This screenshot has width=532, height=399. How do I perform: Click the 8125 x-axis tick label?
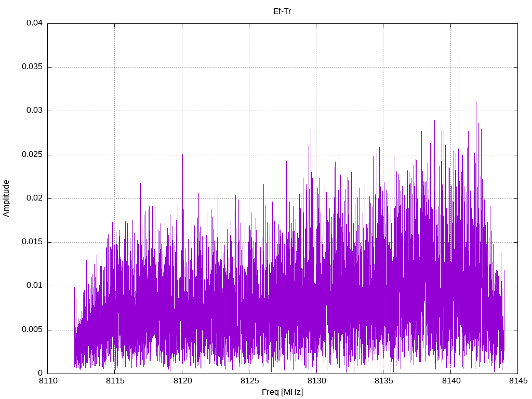[250, 381]
